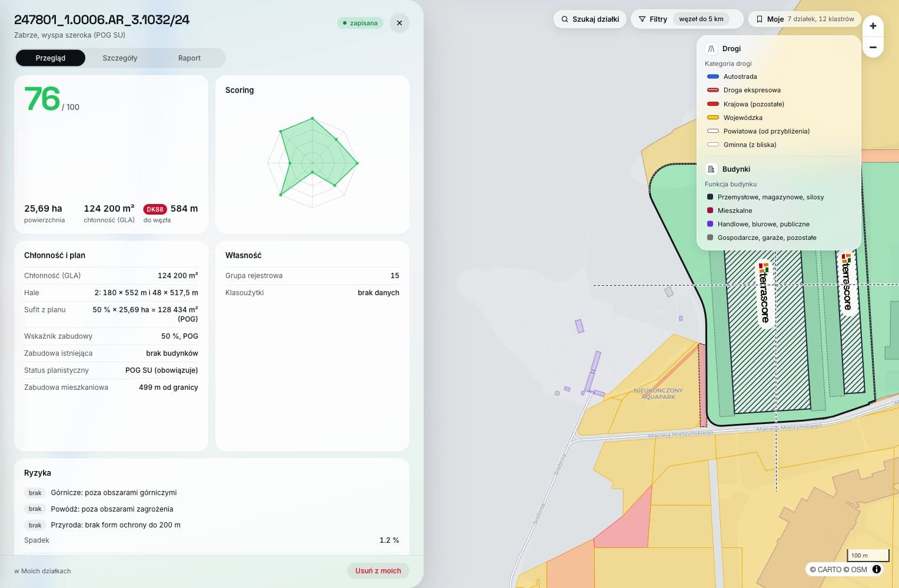Screen dimensions: 899x588
Task: Click the Scoring radar chart
Action: (x=312, y=163)
